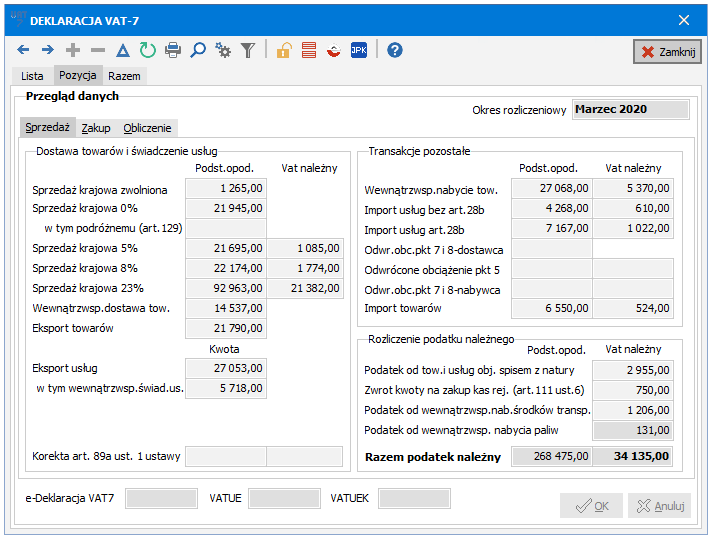Click the Zamknij button

(668, 52)
